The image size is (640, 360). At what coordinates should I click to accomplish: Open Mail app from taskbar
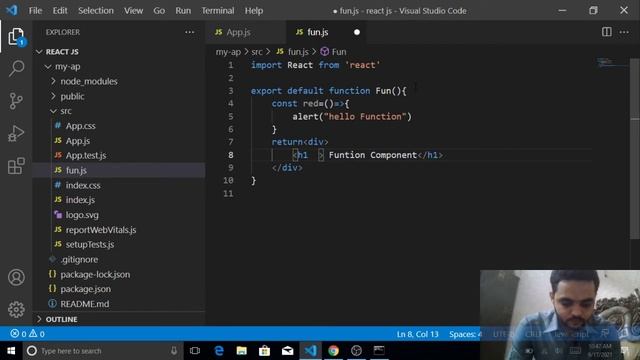(287, 351)
